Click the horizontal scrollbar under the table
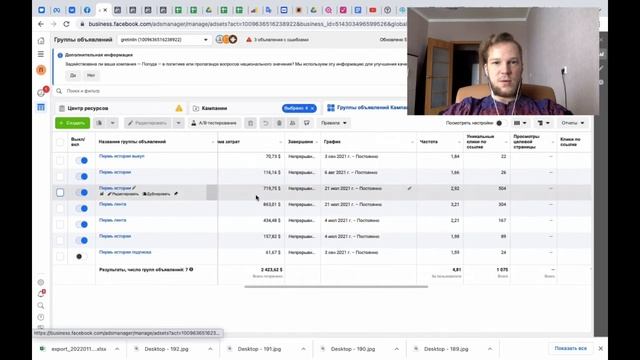Image resolution: width=640 pixels, height=360 pixels. click(336, 287)
